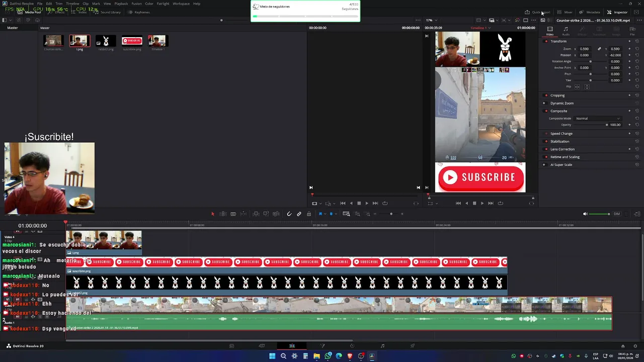644x362 pixels.
Task: Reset the Transform section with reset icon
Action: [x=637, y=41]
